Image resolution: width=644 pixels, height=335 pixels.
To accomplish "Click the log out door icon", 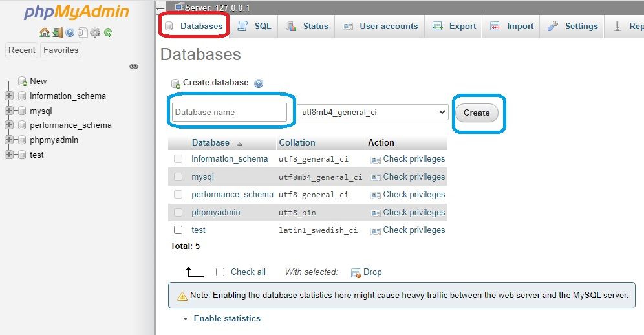I will (58, 32).
